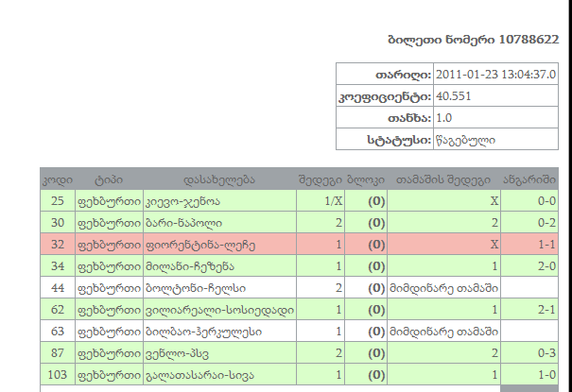
Task: Click the 'ტიპი' column header
Action: tap(109, 179)
